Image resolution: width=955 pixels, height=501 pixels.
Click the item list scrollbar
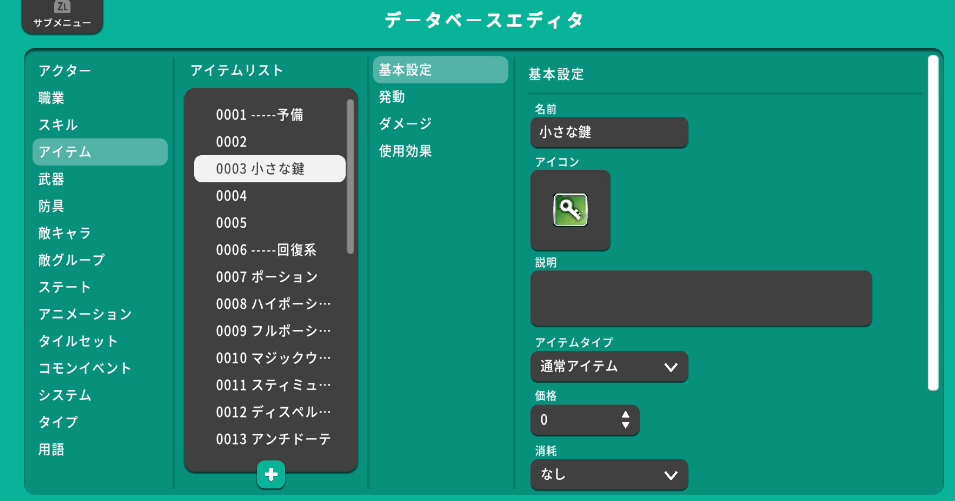click(x=350, y=175)
